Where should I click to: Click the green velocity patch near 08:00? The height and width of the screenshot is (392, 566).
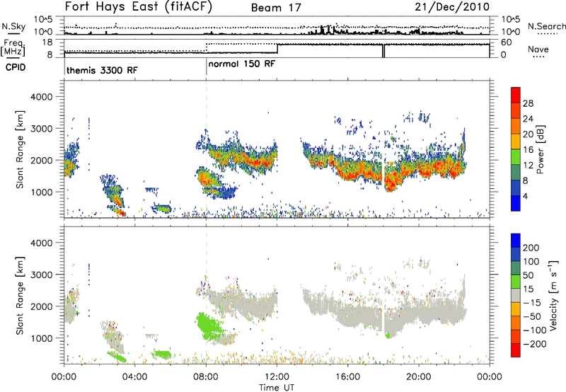pos(209,326)
